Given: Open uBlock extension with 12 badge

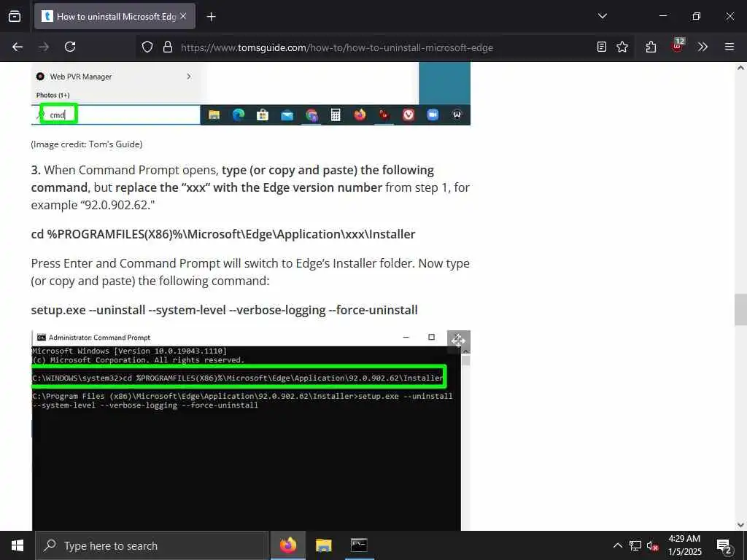Looking at the screenshot, I should [678, 46].
